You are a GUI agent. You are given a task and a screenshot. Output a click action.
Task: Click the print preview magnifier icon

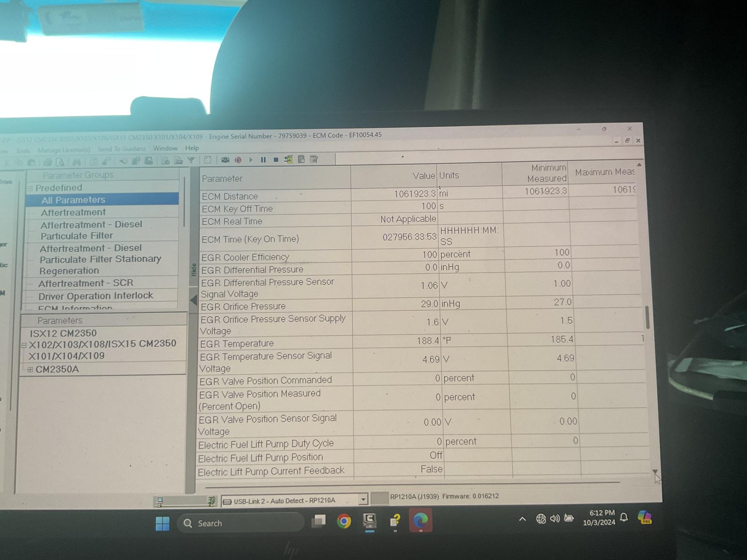[x=60, y=162]
